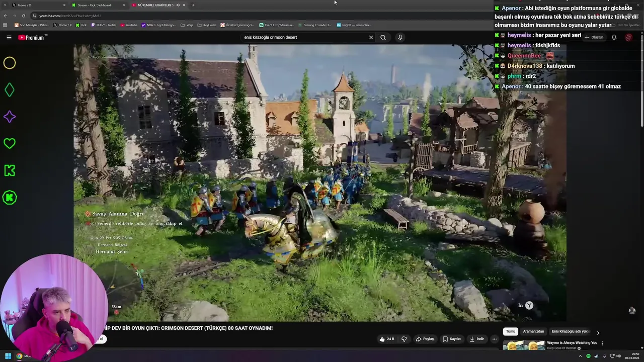Open the taskbar volume control
This screenshot has height=362, width=644.
620,356
